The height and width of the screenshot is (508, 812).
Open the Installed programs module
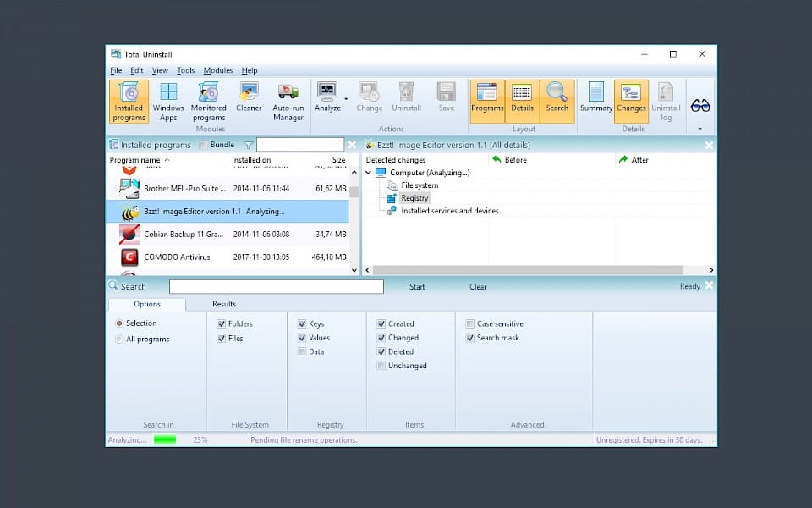[129, 102]
